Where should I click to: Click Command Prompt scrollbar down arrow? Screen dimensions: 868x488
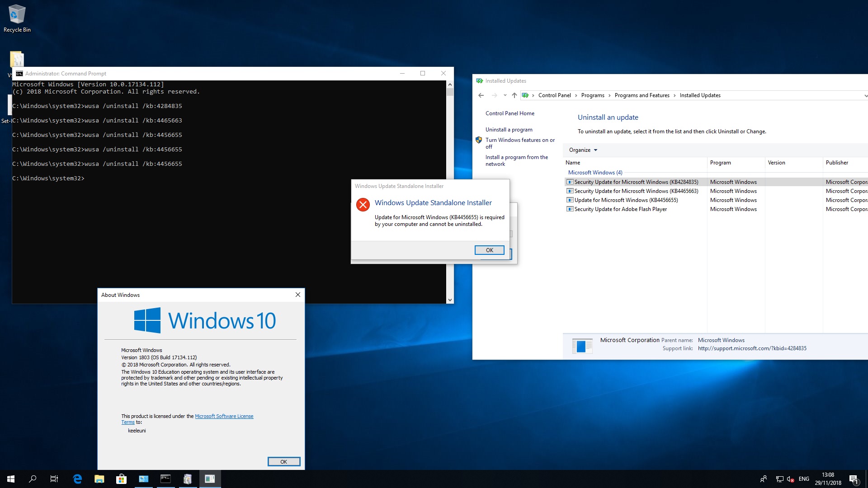click(450, 300)
